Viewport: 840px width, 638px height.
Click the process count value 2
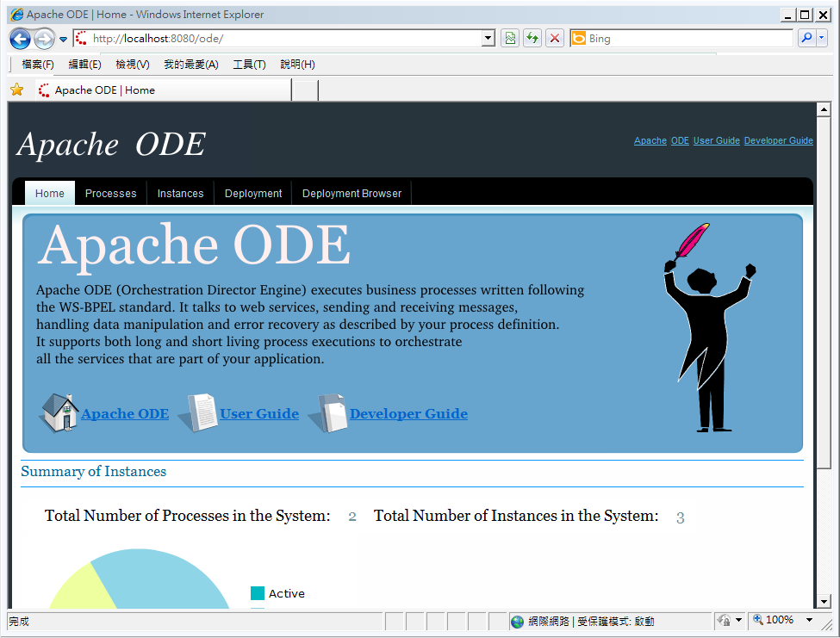pyautogui.click(x=352, y=517)
